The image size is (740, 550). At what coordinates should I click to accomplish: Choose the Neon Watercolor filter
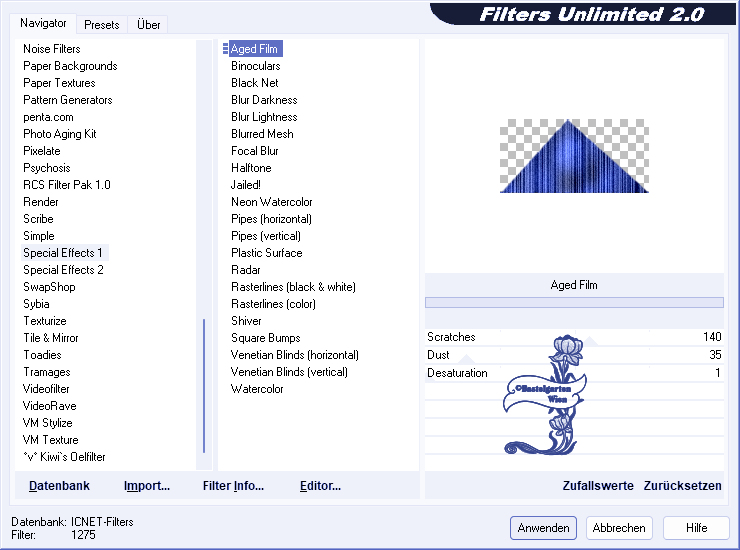coord(272,202)
